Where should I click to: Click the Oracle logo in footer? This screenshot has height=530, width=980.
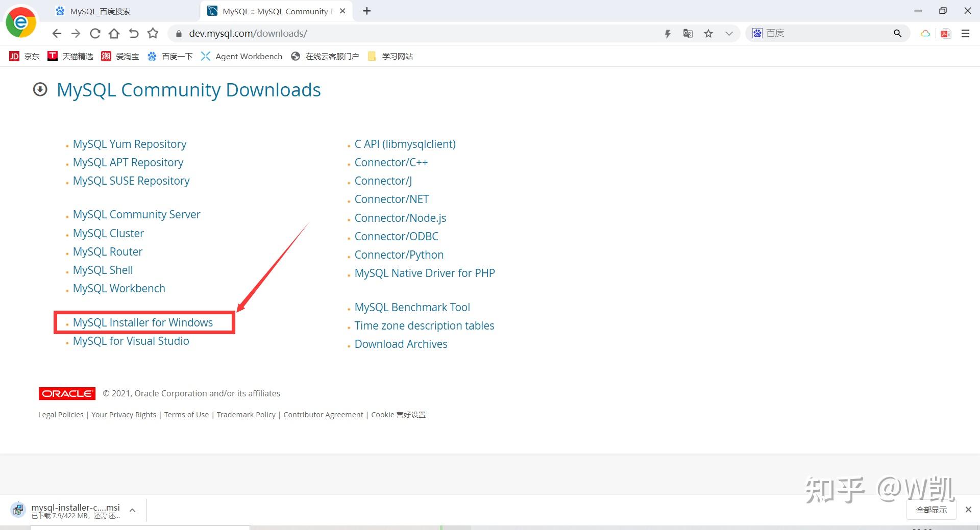click(x=67, y=393)
